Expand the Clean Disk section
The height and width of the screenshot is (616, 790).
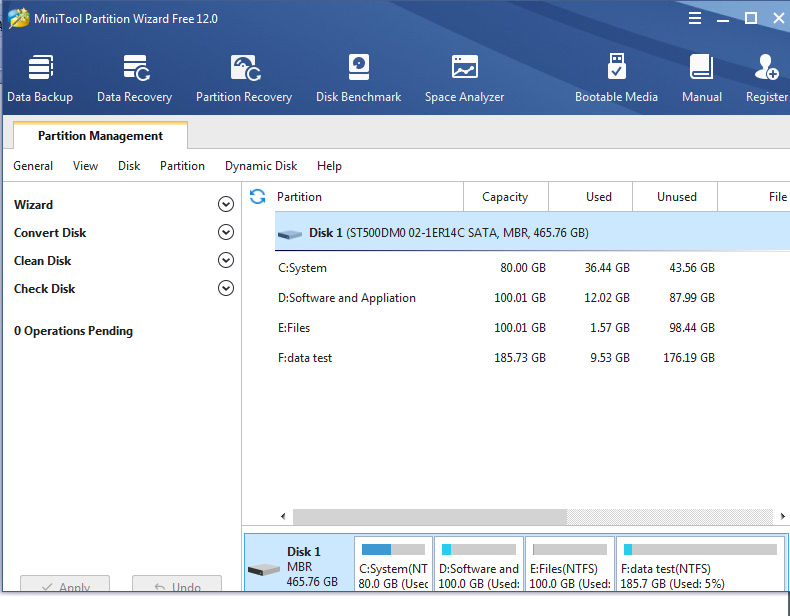(226, 260)
